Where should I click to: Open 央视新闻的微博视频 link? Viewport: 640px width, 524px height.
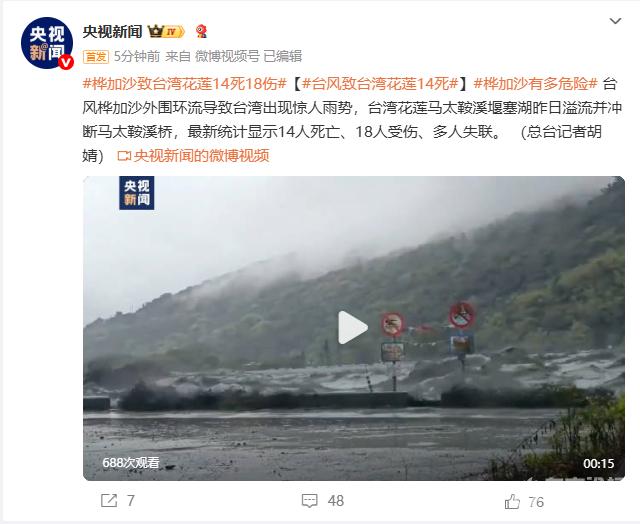[201, 155]
